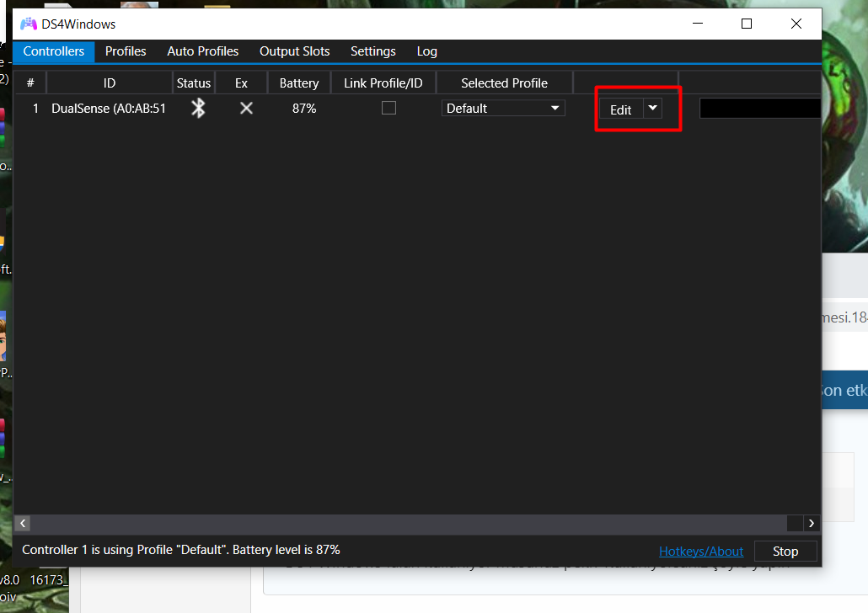
Task: Click the Bluetooth status icon
Action: point(198,108)
